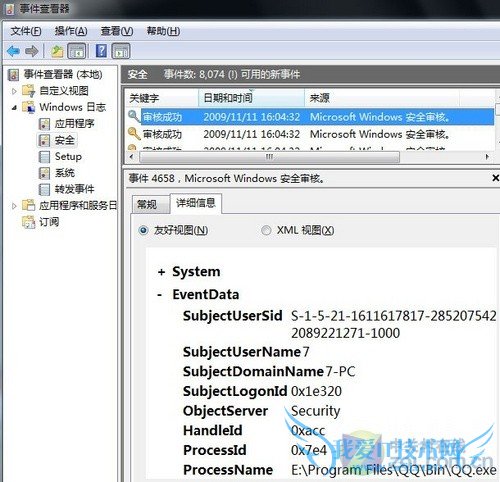The width and height of the screenshot is (500, 482).
Task: Click the 安全 log icon in tree
Action: (45, 140)
